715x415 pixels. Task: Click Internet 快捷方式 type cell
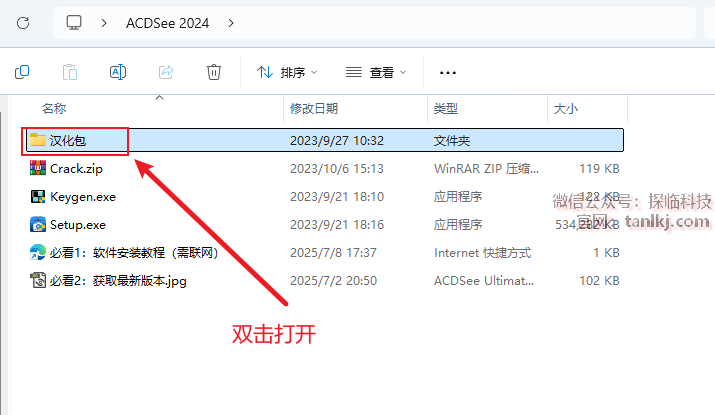[x=482, y=253]
